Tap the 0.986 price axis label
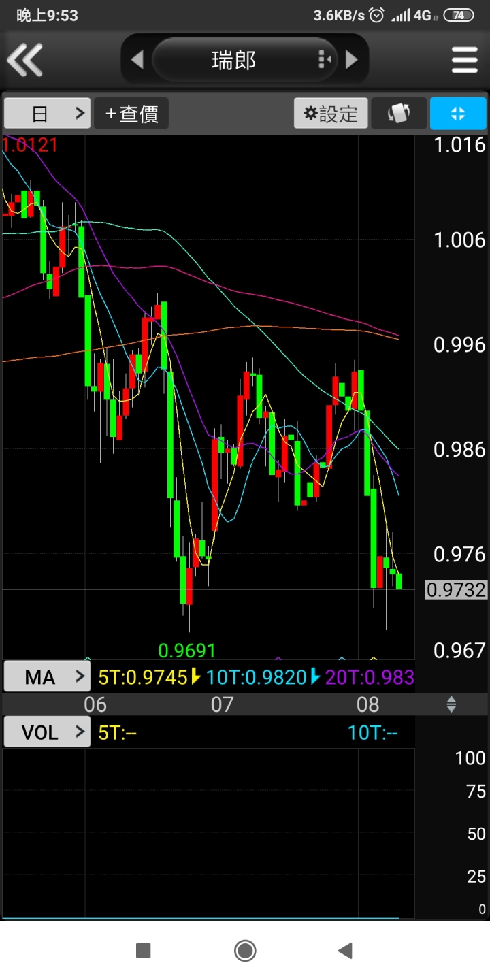490x980 pixels. (460, 449)
